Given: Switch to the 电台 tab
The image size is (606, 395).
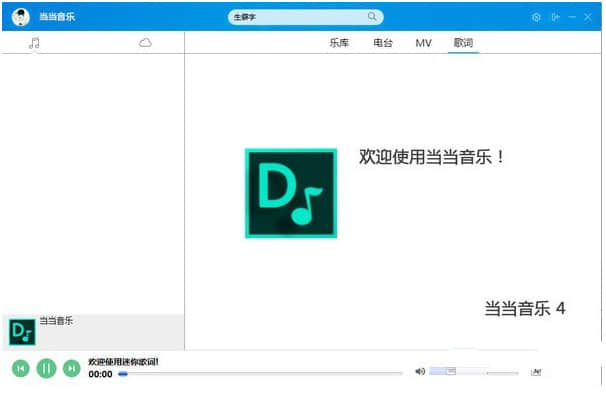Looking at the screenshot, I should point(383,43).
